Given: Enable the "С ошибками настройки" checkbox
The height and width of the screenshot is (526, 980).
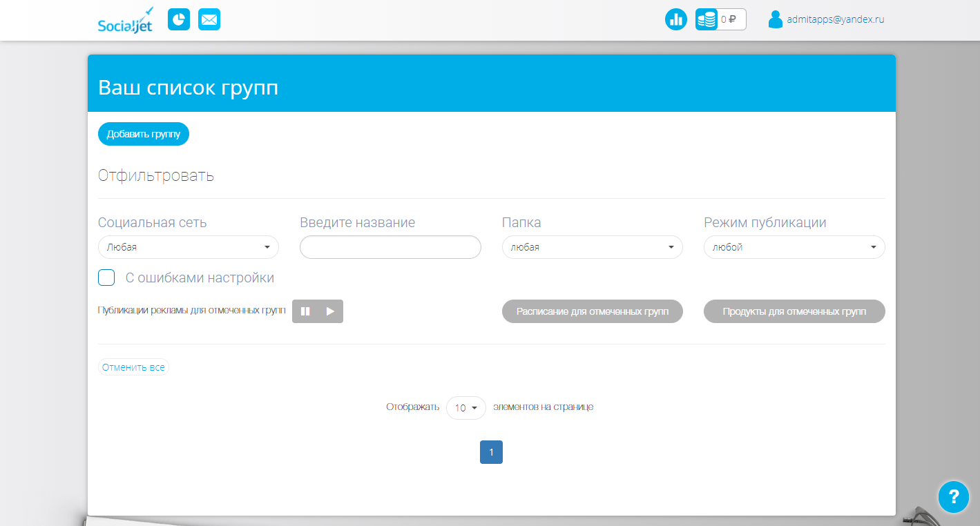Looking at the screenshot, I should 106,277.
